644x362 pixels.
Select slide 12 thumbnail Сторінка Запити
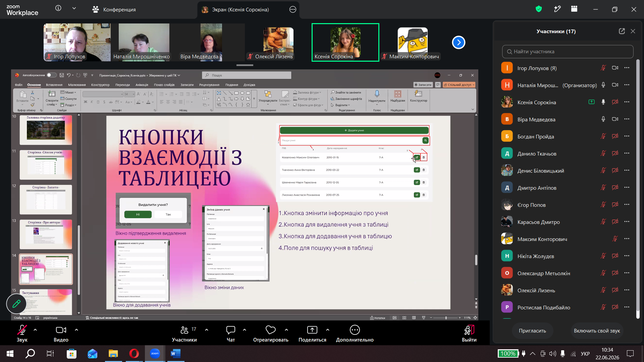46,199
